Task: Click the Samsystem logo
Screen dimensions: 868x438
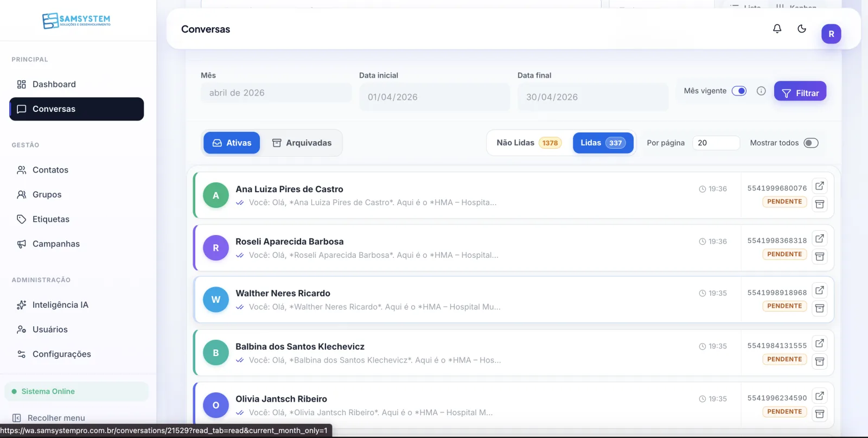Action: (76, 21)
